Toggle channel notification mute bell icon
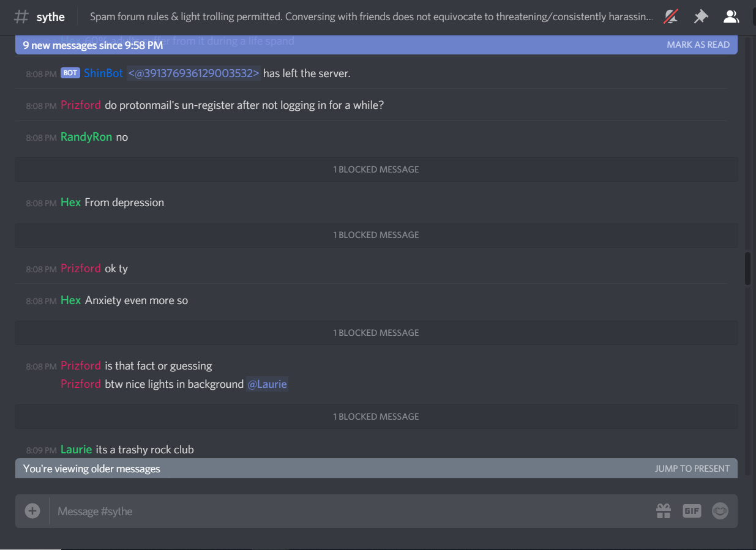The width and height of the screenshot is (756, 550). coord(671,17)
